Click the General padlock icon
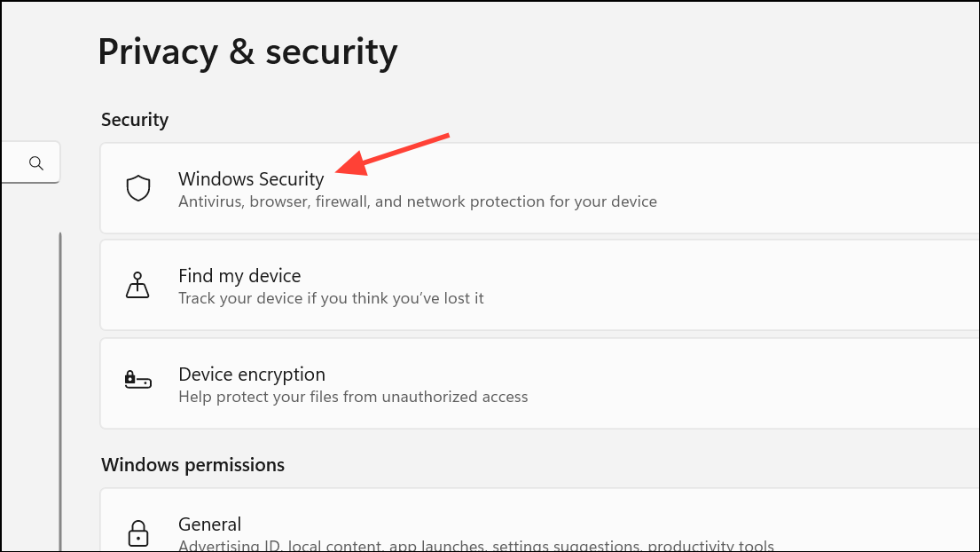980x552 pixels. click(138, 533)
